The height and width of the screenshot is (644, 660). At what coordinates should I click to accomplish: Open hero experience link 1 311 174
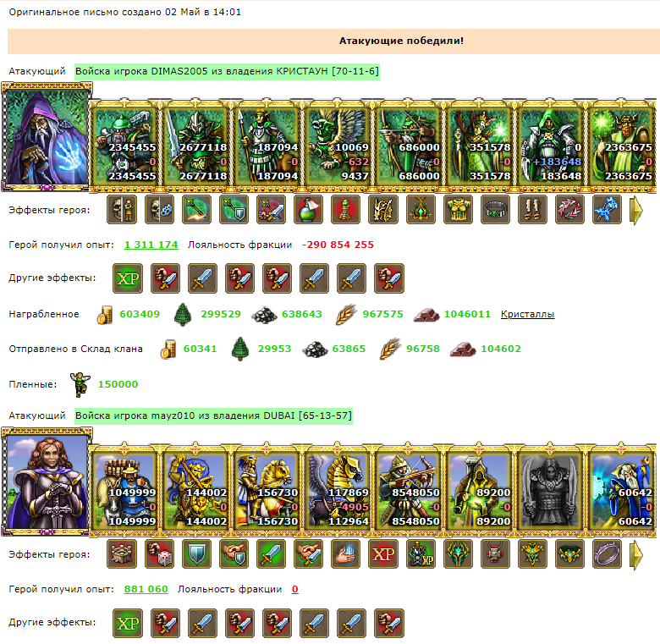[151, 245]
